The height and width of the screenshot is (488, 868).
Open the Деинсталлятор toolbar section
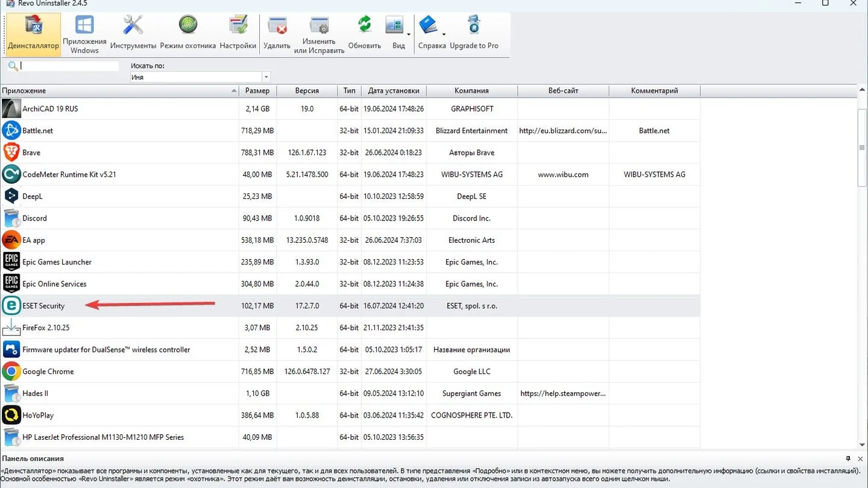(33, 35)
